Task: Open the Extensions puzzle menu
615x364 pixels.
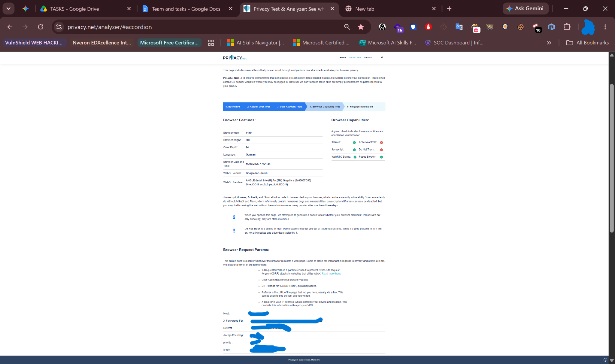Action: coord(567,27)
